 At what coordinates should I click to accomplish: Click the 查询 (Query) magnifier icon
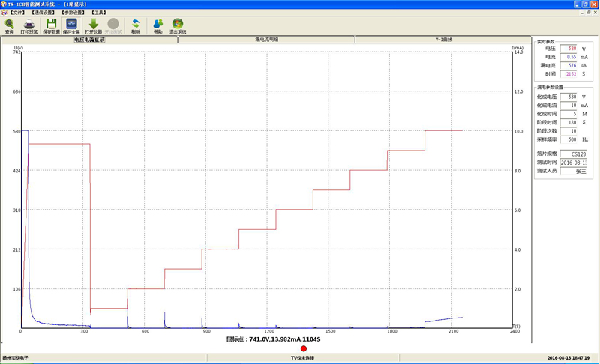click(9, 26)
